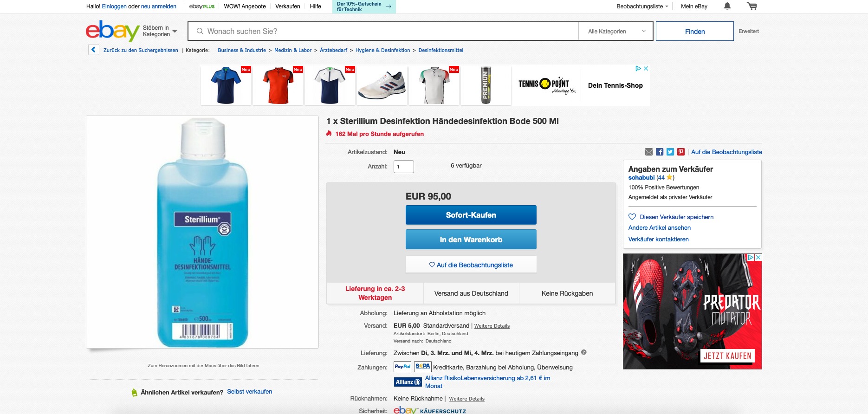The height and width of the screenshot is (414, 868).
Task: Click the back arrow to search results
Action: (x=94, y=50)
